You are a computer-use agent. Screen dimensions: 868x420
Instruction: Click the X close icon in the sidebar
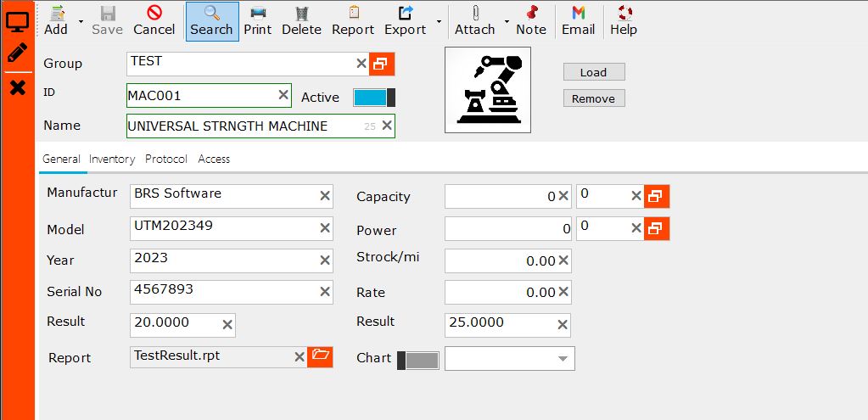pos(18,87)
